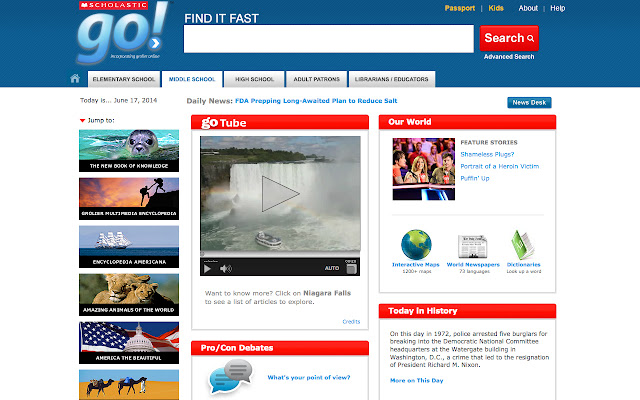Open the Help link
The height and width of the screenshot is (400, 640).
[558, 8]
